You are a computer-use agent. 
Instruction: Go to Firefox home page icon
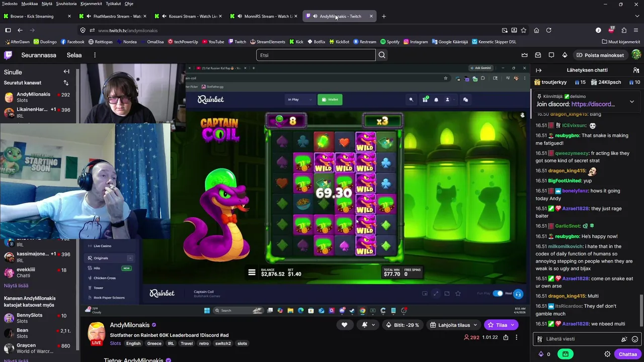pos(536,30)
